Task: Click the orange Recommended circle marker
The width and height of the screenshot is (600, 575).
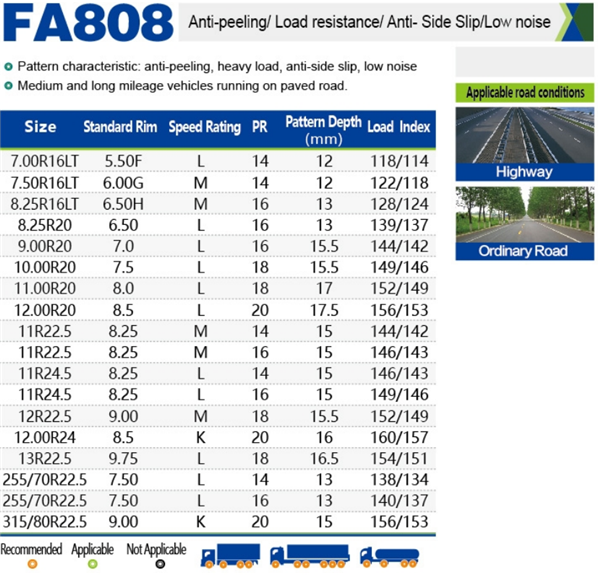Action: pyautogui.click(x=33, y=564)
